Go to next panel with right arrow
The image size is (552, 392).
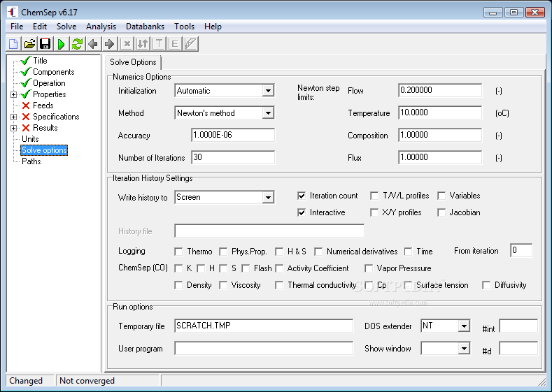pos(109,44)
